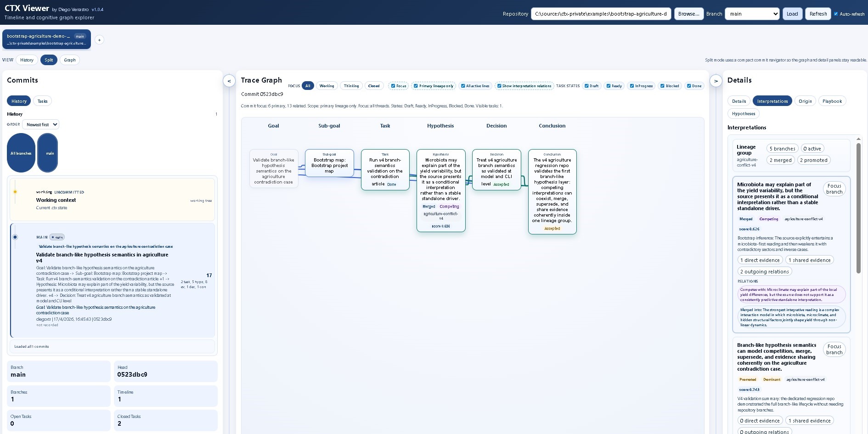868x434 pixels.
Task: Open the Playbook tab in Details
Action: click(832, 101)
